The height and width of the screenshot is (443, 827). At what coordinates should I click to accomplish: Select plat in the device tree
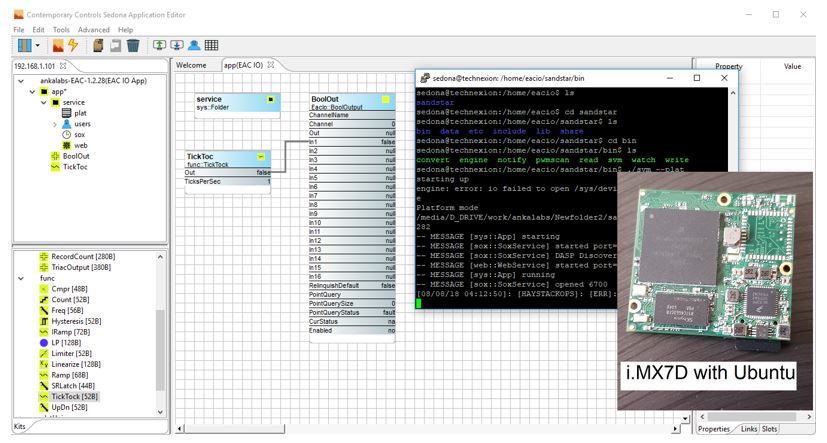point(80,113)
